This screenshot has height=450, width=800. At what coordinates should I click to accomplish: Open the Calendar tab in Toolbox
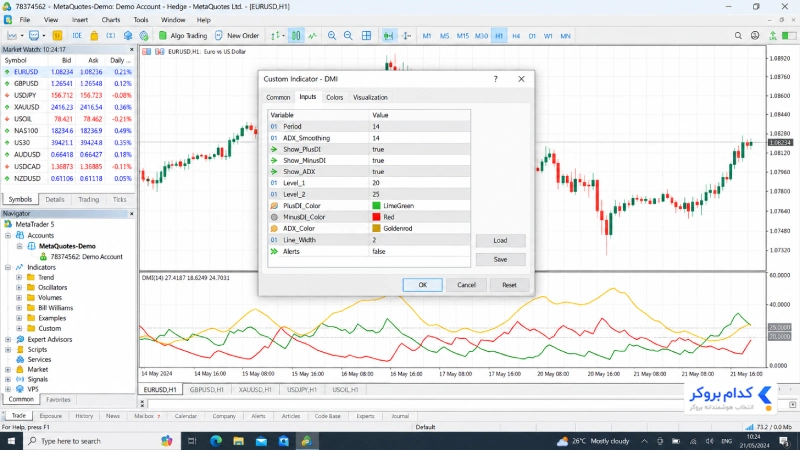click(186, 416)
